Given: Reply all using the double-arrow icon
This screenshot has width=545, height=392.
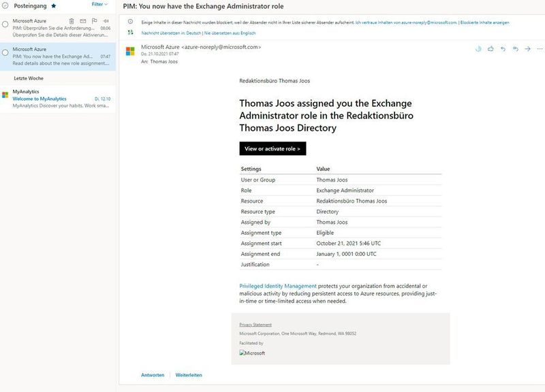Looking at the screenshot, I should (x=516, y=49).
